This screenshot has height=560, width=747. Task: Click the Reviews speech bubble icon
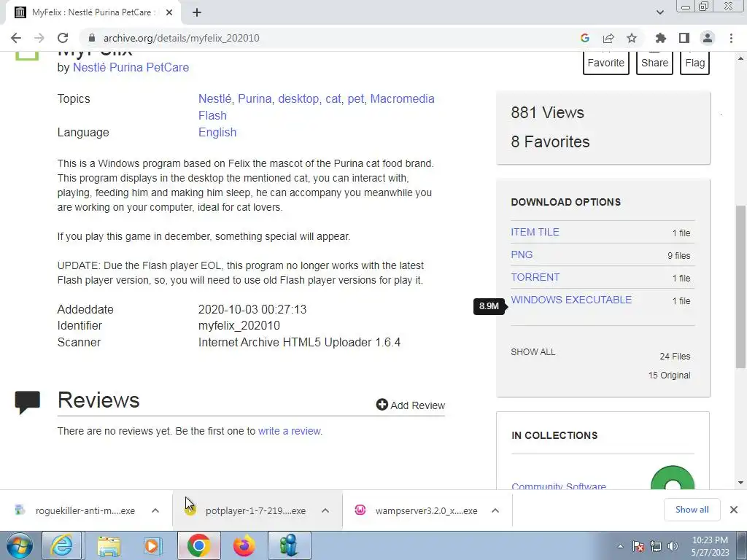(27, 402)
